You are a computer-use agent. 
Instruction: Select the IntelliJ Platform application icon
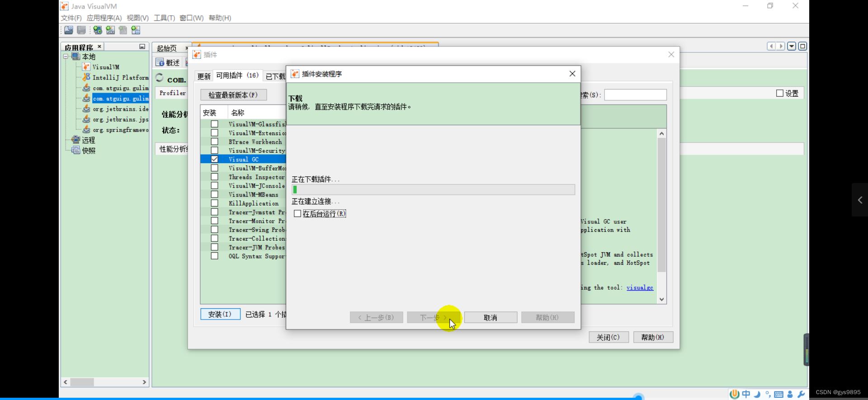(x=86, y=77)
